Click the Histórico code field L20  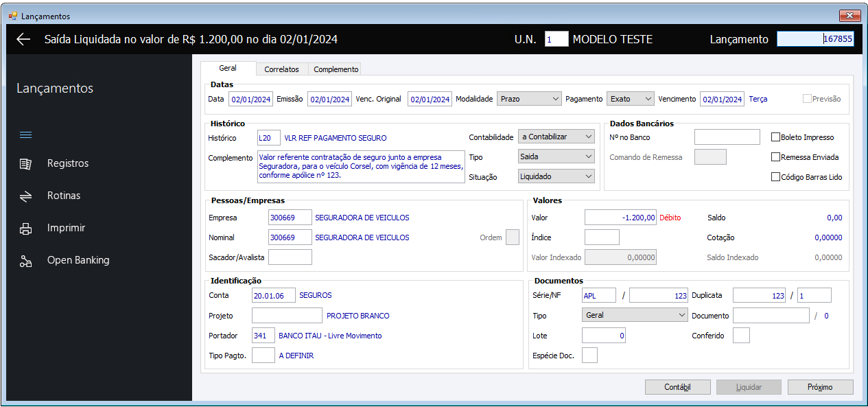(269, 138)
